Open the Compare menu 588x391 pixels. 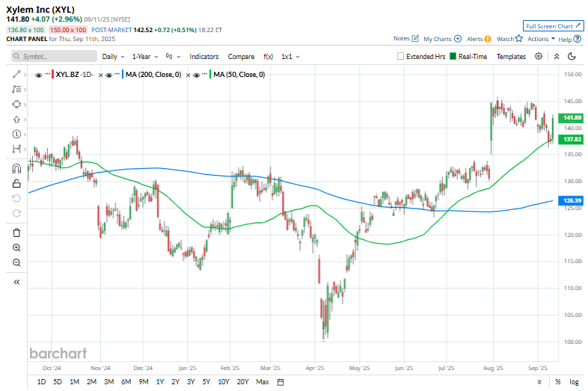241,57
